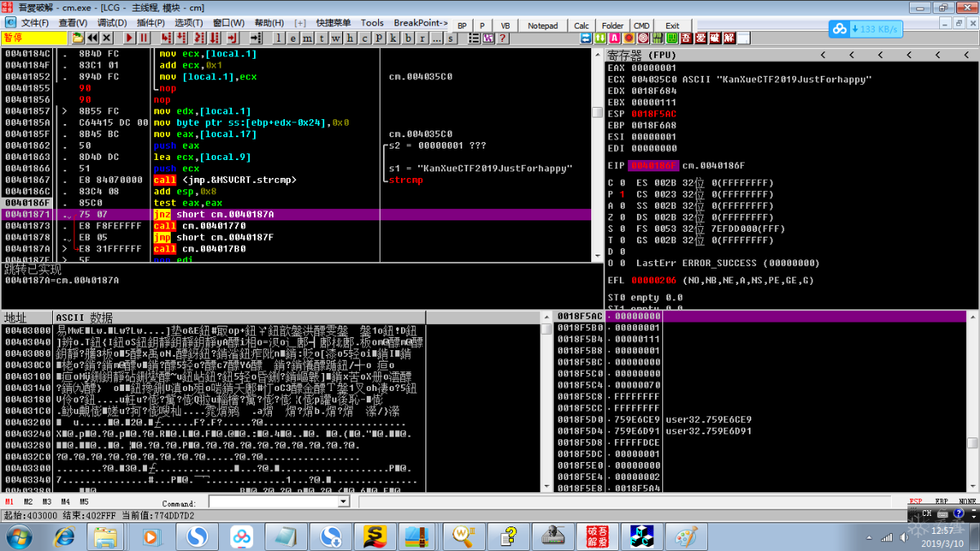Viewport: 980px width, 551px height.
Task: Click the Close program X toolbar icon
Action: [x=106, y=38]
